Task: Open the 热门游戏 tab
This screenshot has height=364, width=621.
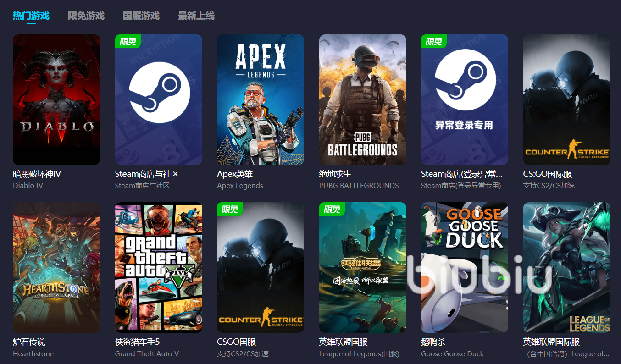Action: 31,16
